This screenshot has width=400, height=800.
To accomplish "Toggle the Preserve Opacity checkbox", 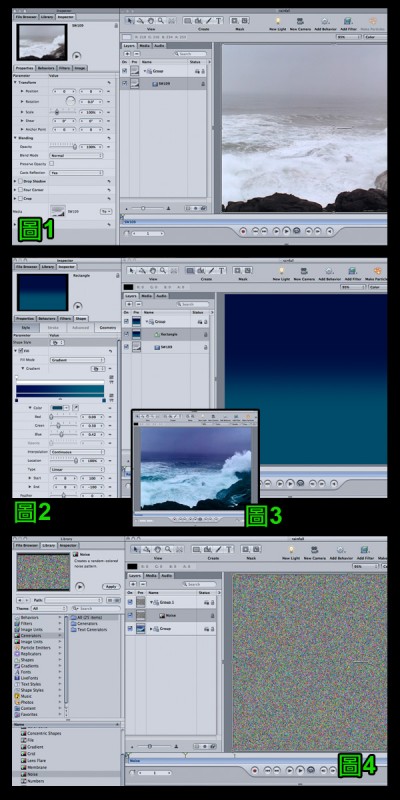I will pyautogui.click(x=52, y=163).
